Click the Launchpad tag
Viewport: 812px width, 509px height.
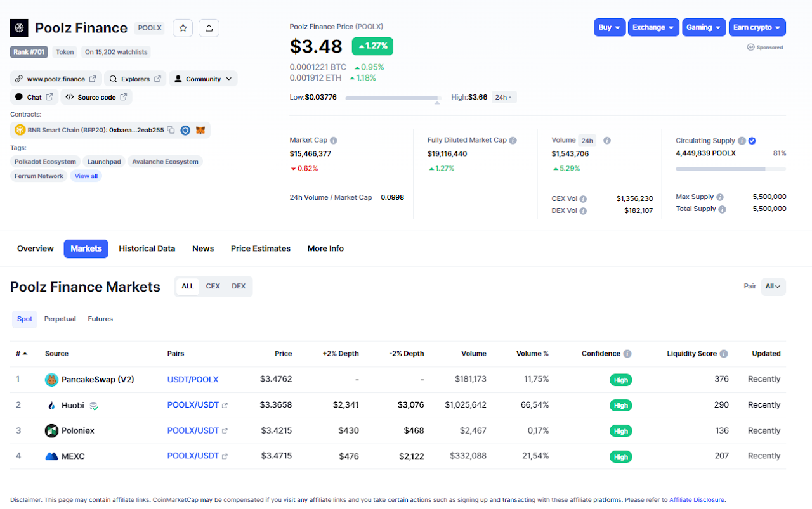(104, 162)
